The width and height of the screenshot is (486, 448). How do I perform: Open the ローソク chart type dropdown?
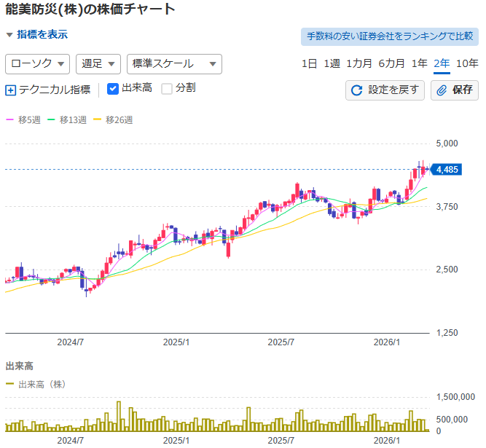click(37, 64)
